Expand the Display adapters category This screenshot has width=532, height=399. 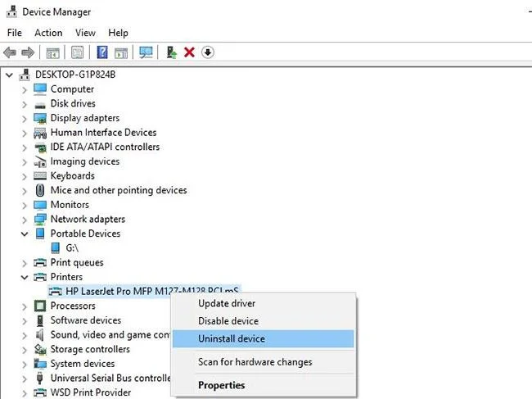[x=25, y=119]
